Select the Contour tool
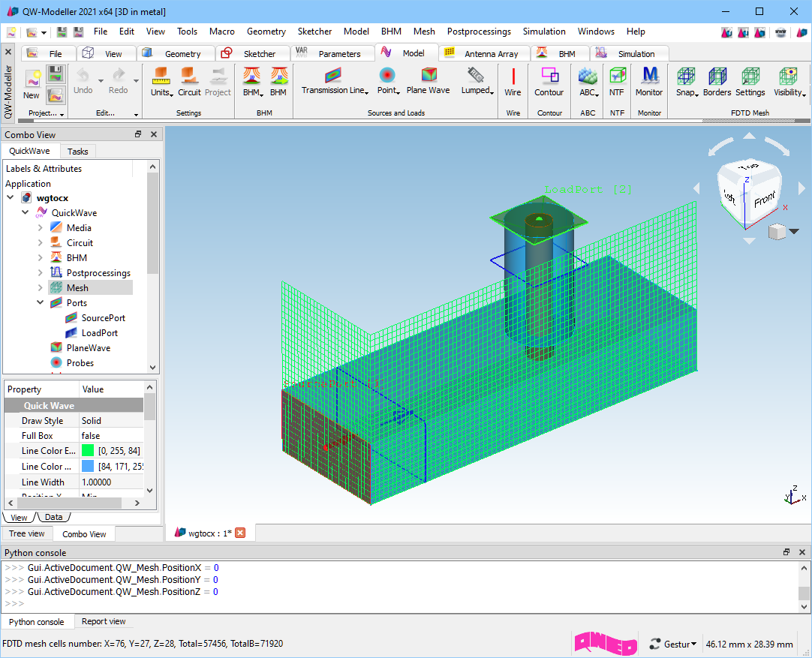812x658 pixels. [549, 76]
